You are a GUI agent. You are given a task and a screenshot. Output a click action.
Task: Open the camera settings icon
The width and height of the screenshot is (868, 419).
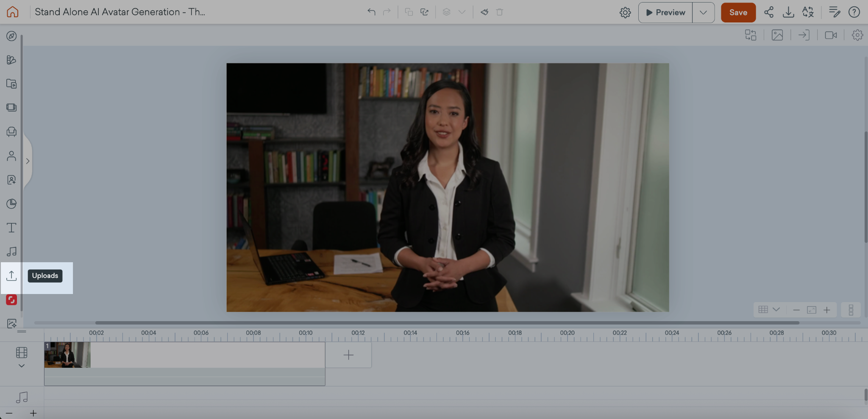coord(830,35)
